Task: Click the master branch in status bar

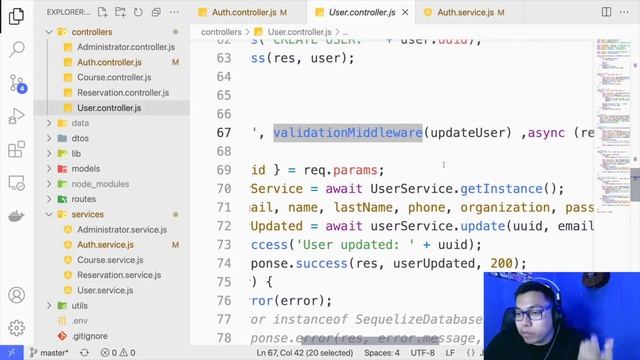Action: [49, 352]
